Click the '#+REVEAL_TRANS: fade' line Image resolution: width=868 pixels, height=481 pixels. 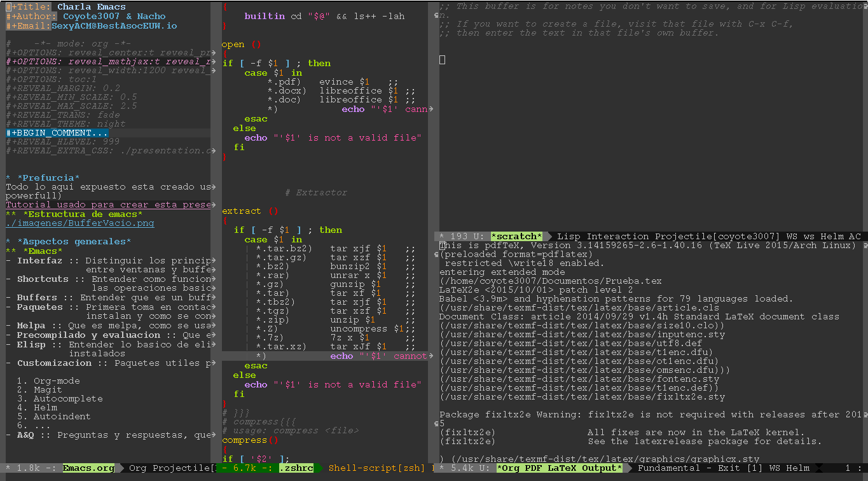click(63, 115)
